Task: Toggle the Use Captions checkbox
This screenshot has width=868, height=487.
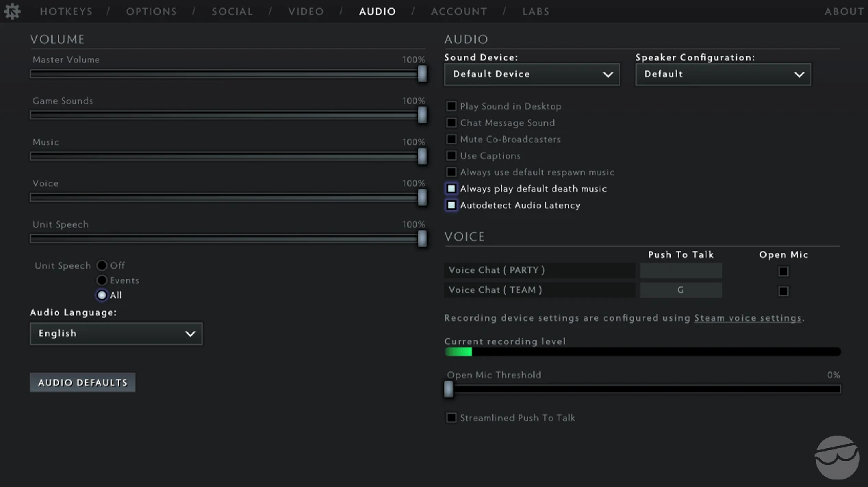Action: pos(451,155)
